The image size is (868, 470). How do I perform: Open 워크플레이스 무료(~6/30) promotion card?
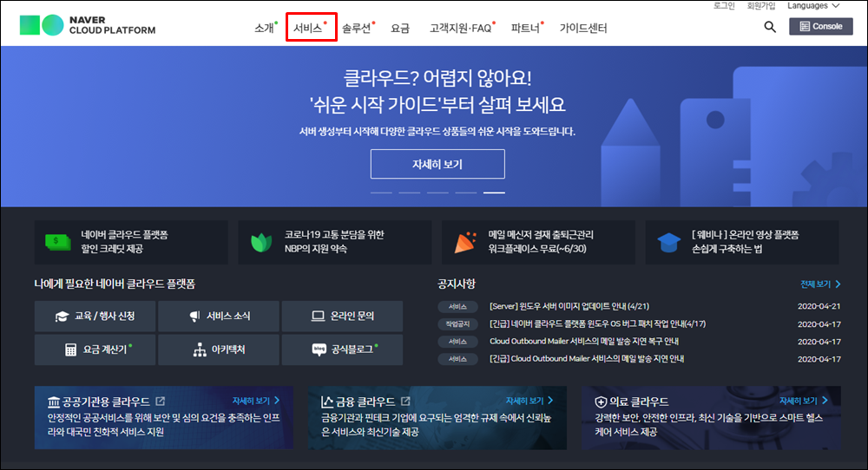(x=539, y=242)
